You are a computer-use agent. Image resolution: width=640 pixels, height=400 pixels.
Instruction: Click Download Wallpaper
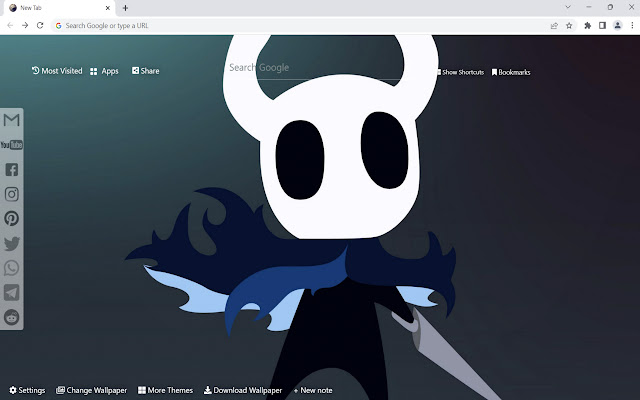pyautogui.click(x=243, y=390)
